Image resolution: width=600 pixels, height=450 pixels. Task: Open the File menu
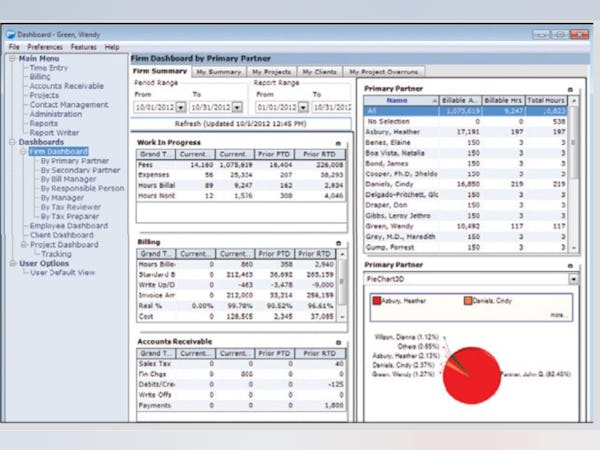point(14,47)
